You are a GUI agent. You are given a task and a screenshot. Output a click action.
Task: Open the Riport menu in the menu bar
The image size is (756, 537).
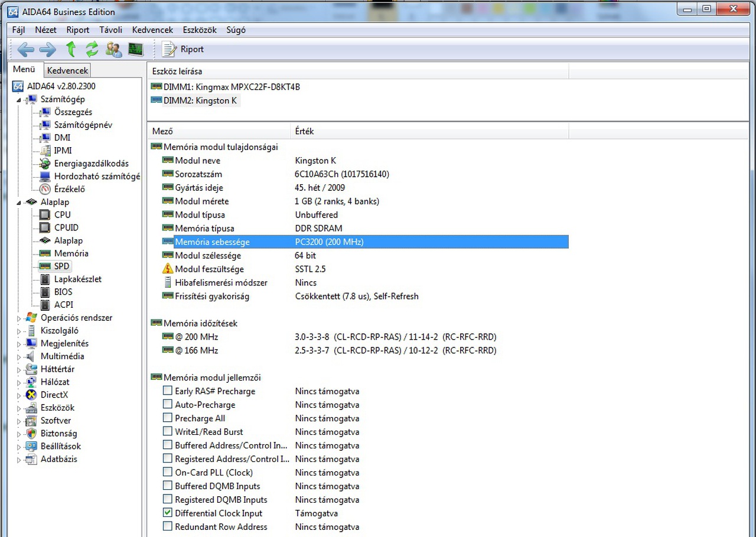point(78,30)
